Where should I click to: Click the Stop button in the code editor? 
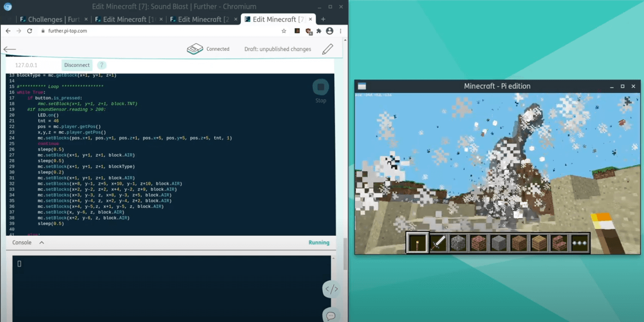pos(321,87)
